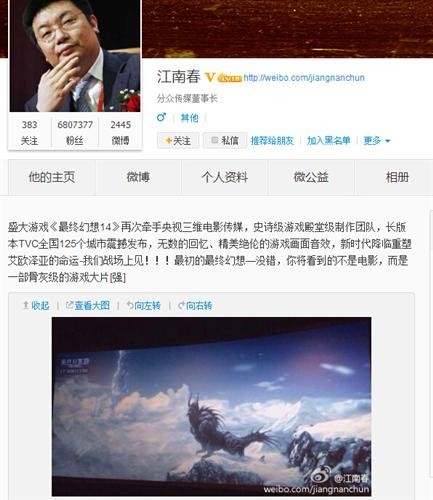Open the weibo.com/jiangnanchun profile URL
This screenshot has width=433, height=500.
(304, 78)
